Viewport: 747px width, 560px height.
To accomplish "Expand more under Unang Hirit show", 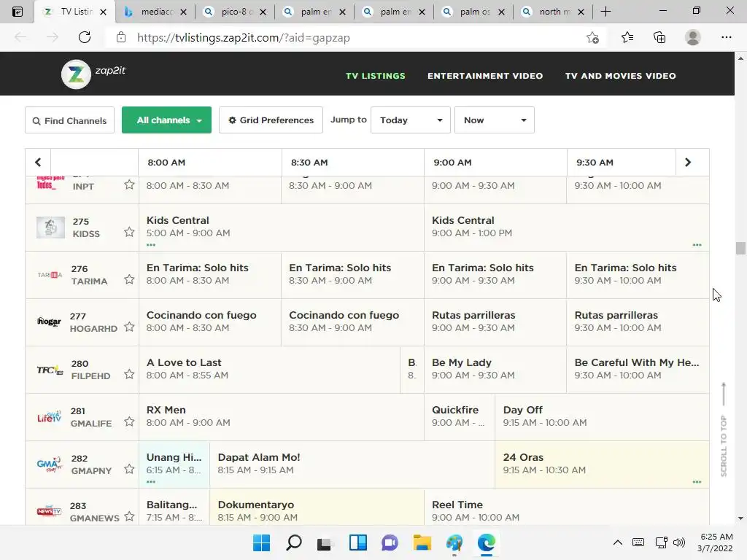I will coord(151,482).
